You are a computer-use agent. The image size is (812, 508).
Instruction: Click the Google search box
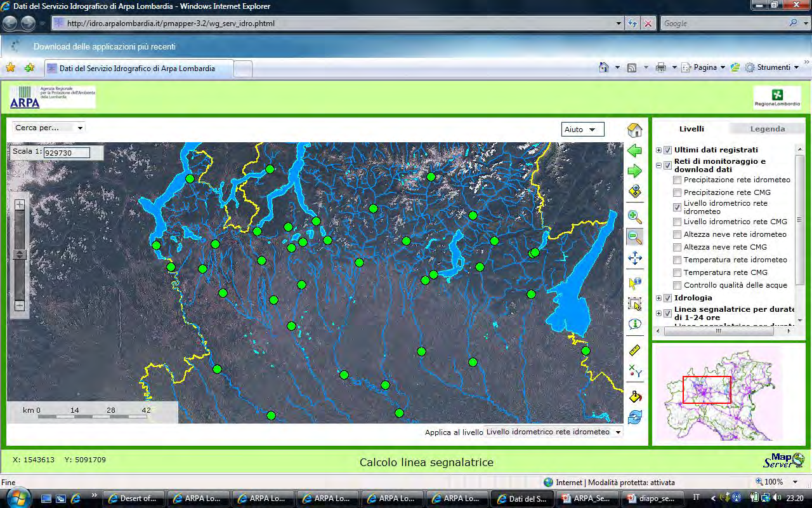click(x=723, y=23)
